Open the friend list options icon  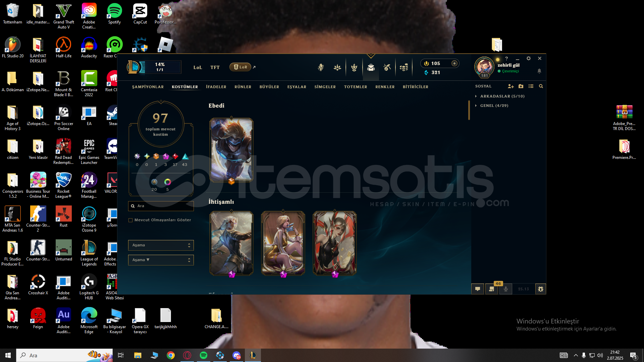[x=531, y=86]
